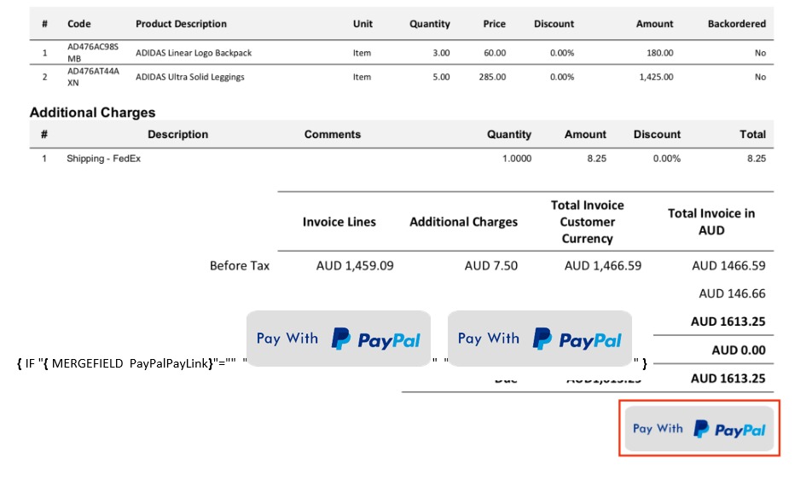This screenshot has height=504, width=812.
Task: Click the Before Tax row label
Action: [239, 265]
